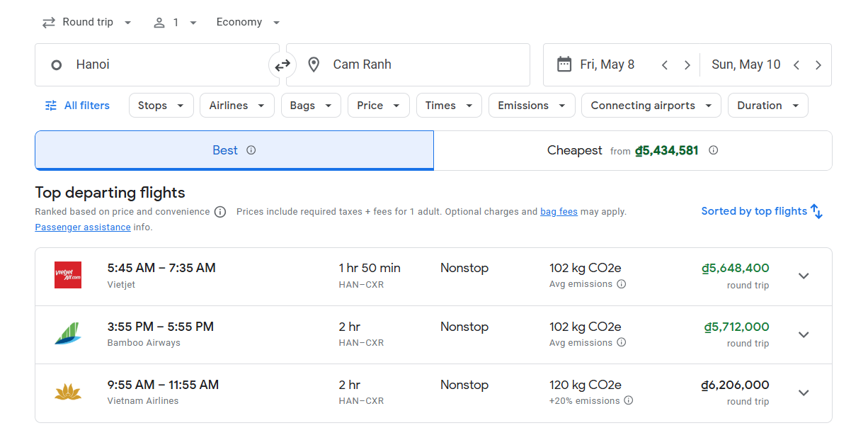Click info icon beside +20% emissions
Screen dimensions: 868x428
(628, 401)
